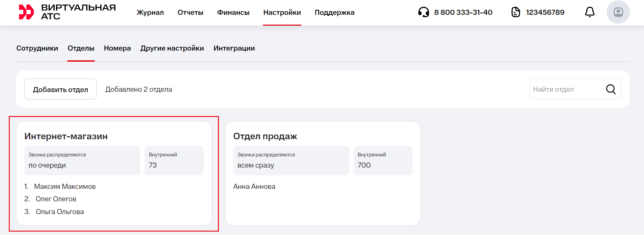Screen dimensions: 644x235
Task: Go to the Отчеты section
Action: pos(190,12)
